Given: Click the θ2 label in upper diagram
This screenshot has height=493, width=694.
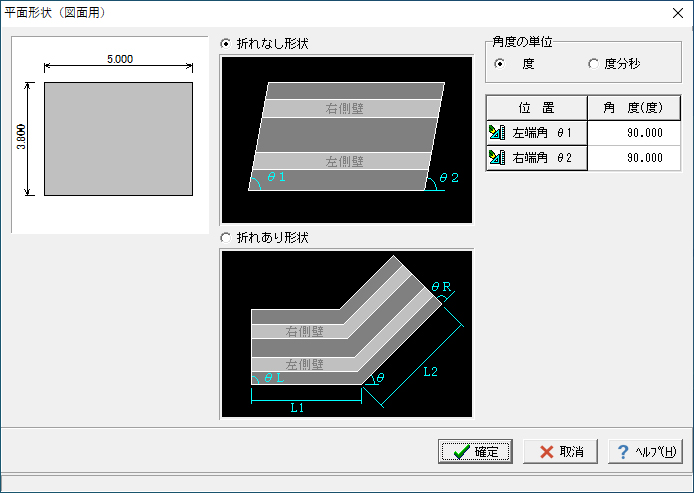Looking at the screenshot, I should pos(449,178).
